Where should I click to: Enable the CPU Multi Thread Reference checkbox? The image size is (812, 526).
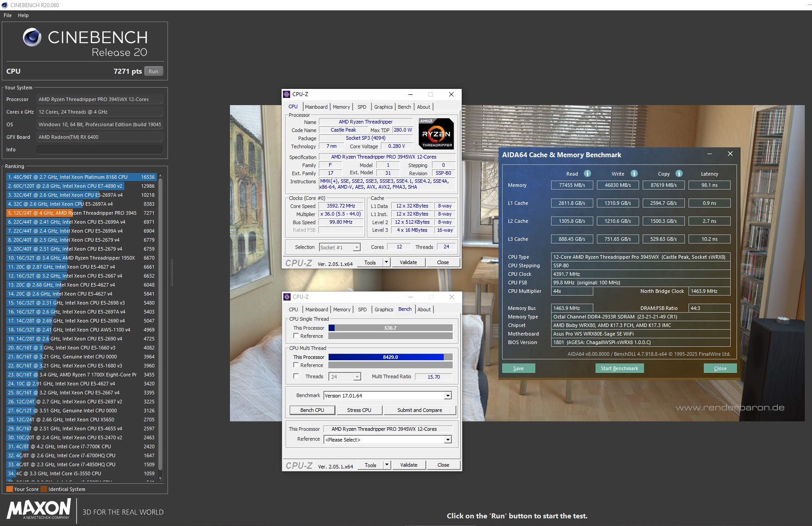click(296, 365)
